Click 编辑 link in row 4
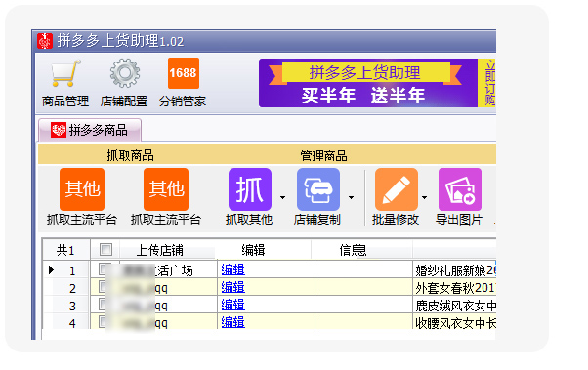Image resolution: width=588 pixels, height=370 pixels. [x=232, y=322]
